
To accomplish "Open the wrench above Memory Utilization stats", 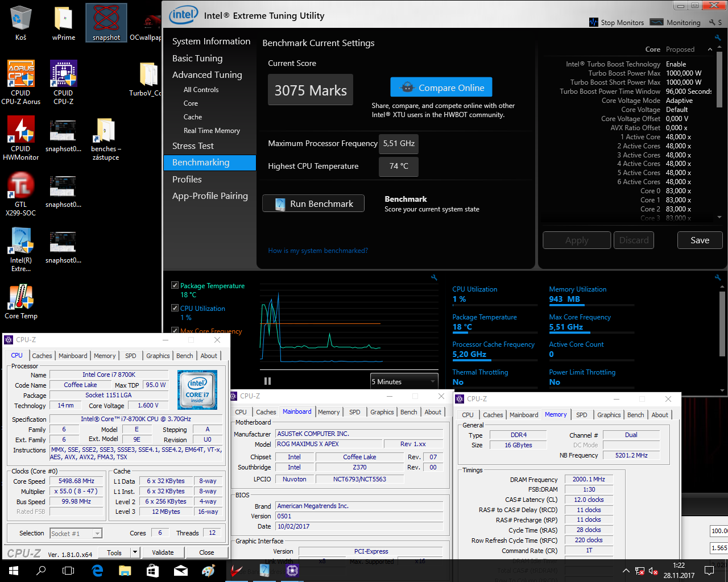I will [x=718, y=277].
